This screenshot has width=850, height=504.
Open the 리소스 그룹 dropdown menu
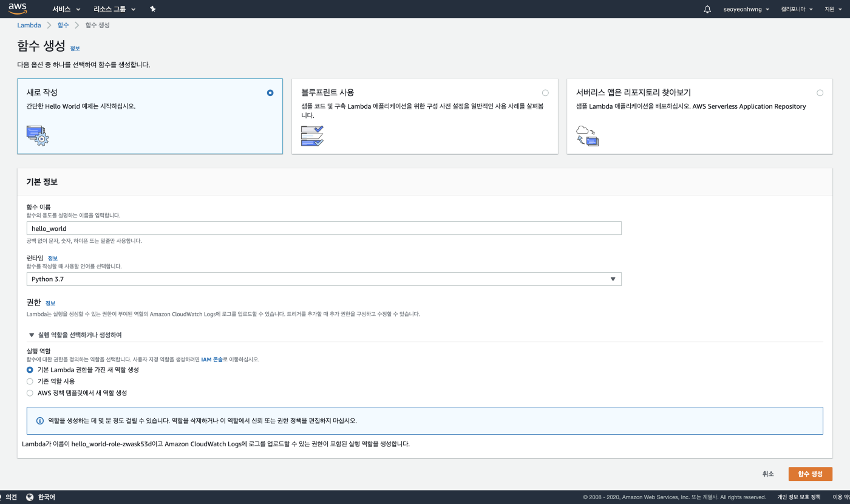tap(115, 9)
